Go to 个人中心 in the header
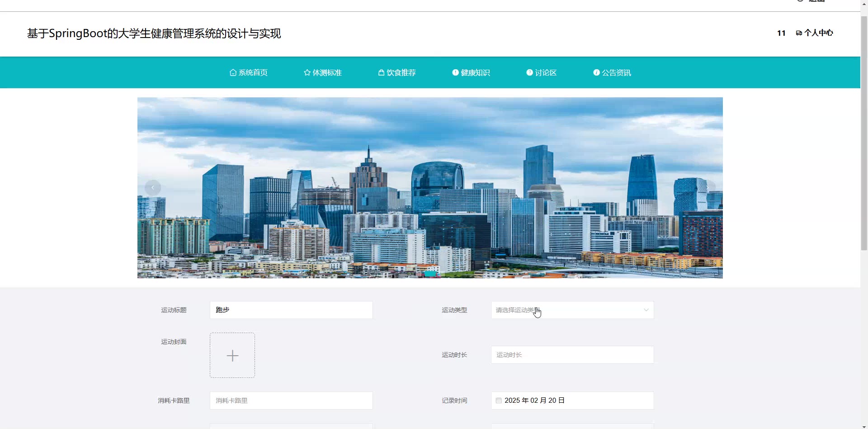Image resolution: width=868 pixels, height=429 pixels. point(815,33)
